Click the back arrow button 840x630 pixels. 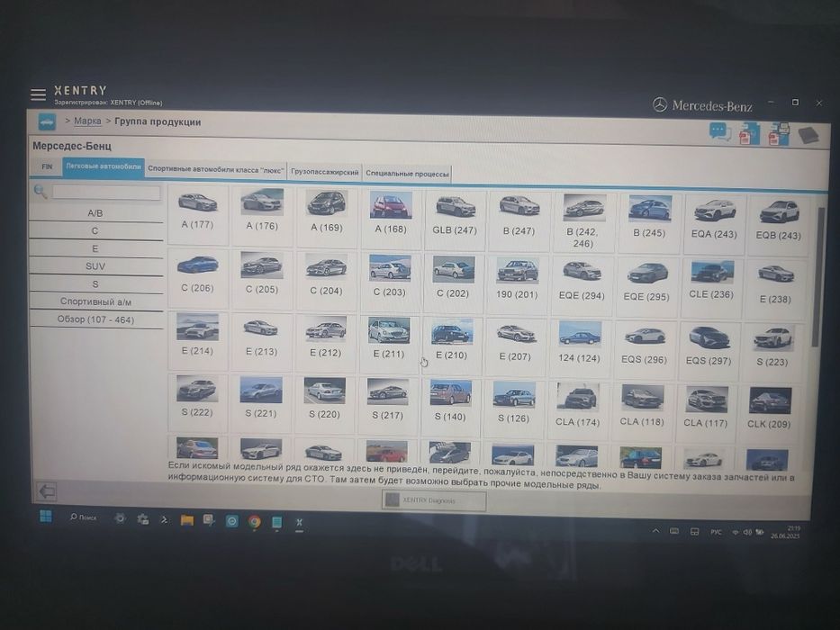[x=47, y=490]
